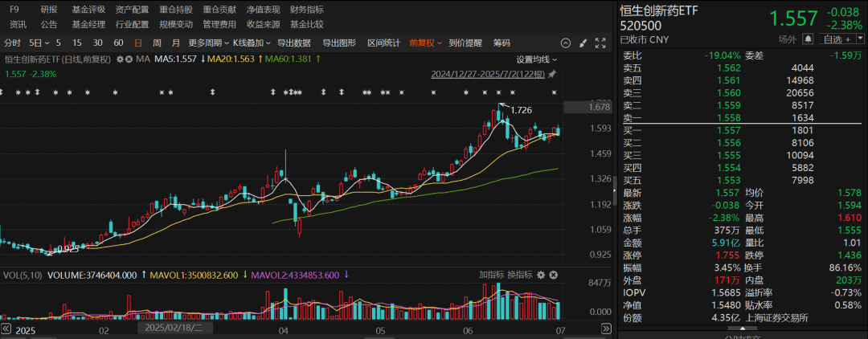Open 财务指标 financial indicators
Screen dimensions: 868x339
(x=307, y=10)
